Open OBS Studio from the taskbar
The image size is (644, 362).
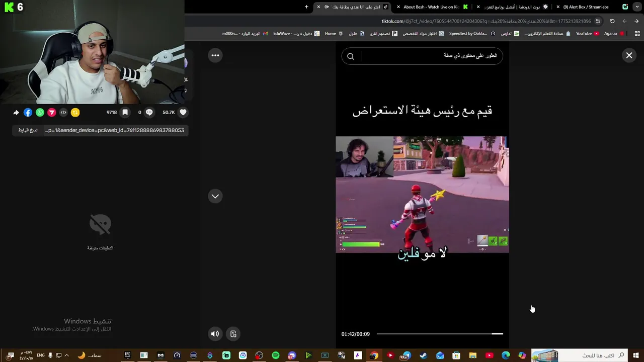coord(259,355)
